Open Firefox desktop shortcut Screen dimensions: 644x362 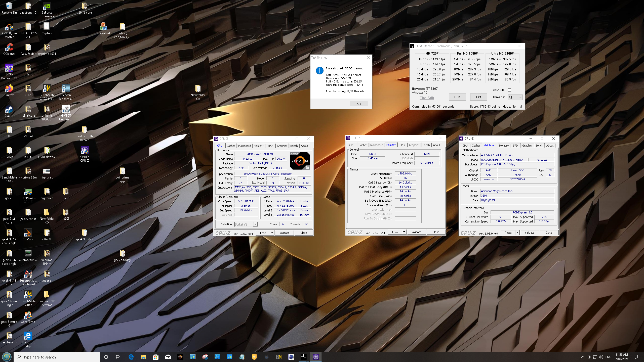pyautogui.click(x=9, y=90)
